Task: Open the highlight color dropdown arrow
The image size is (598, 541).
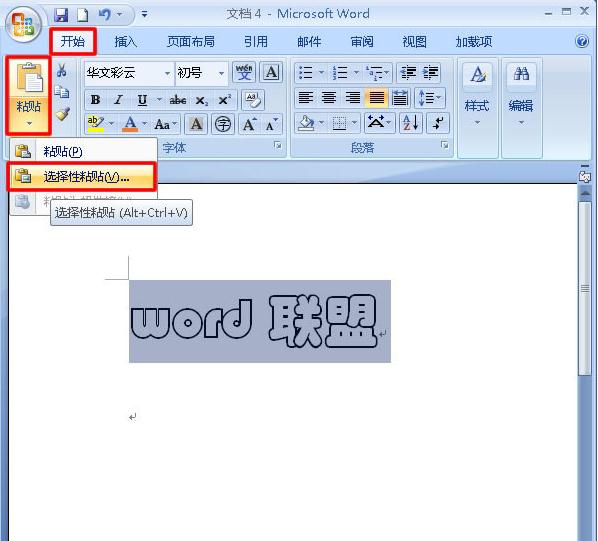Action: point(111,124)
